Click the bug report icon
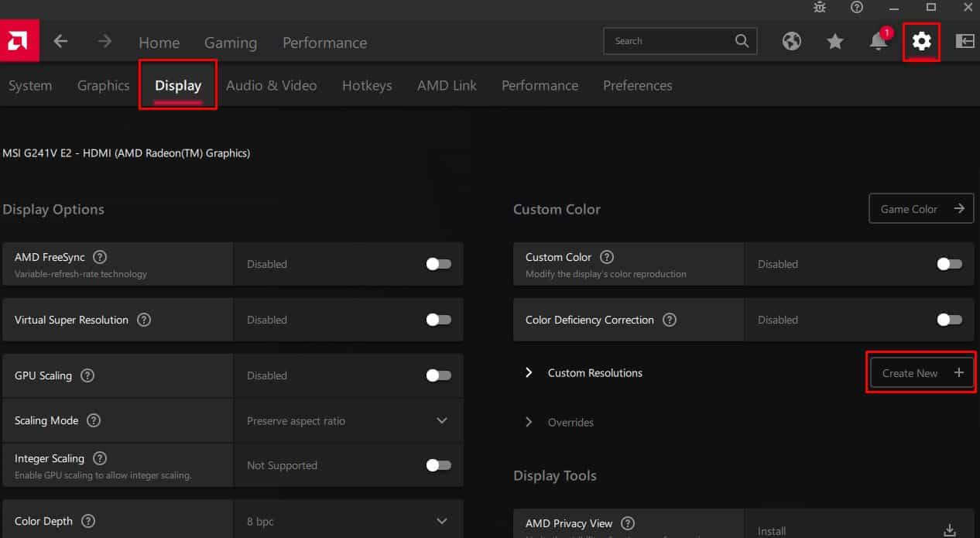 (820, 7)
